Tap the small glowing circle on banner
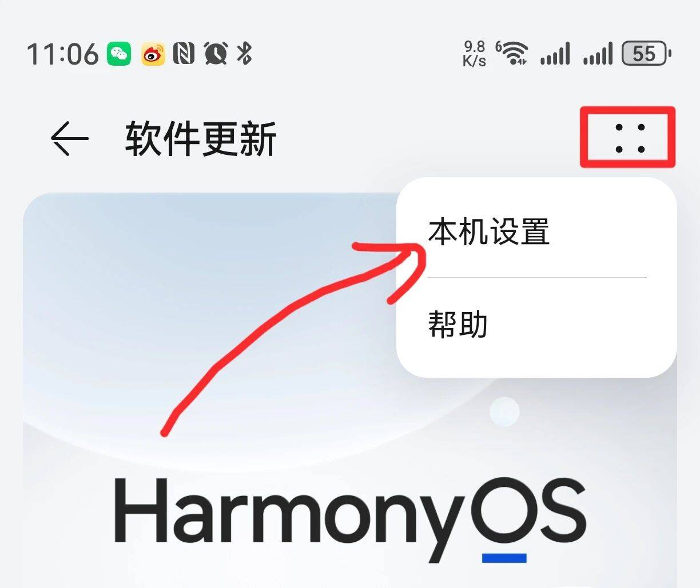Viewport: 700px width, 588px height. click(x=504, y=411)
